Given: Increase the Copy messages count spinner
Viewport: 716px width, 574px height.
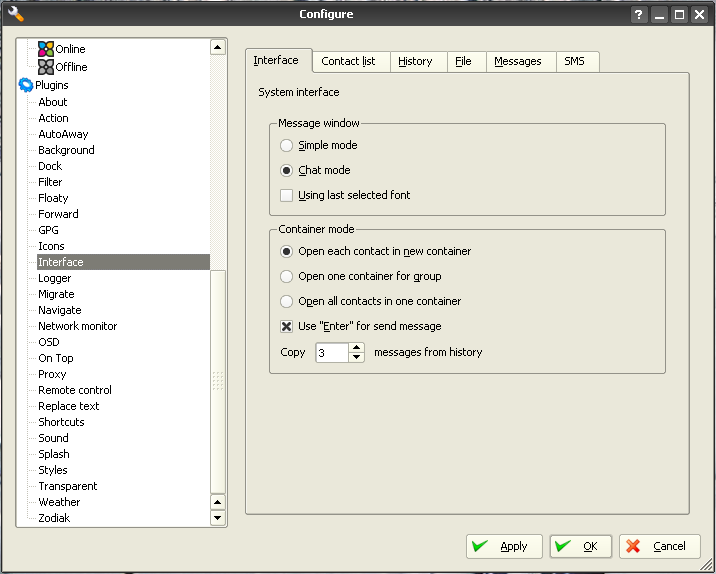Looking at the screenshot, I should (356, 348).
